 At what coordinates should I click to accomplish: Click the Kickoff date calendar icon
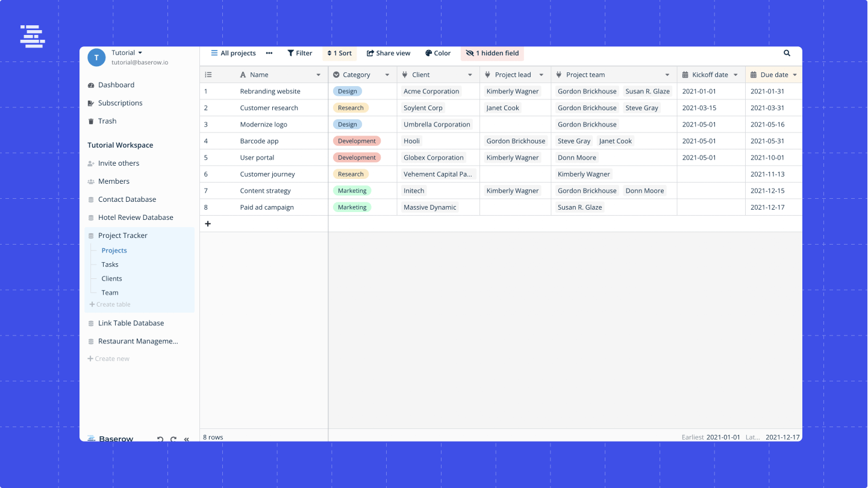pyautogui.click(x=685, y=75)
